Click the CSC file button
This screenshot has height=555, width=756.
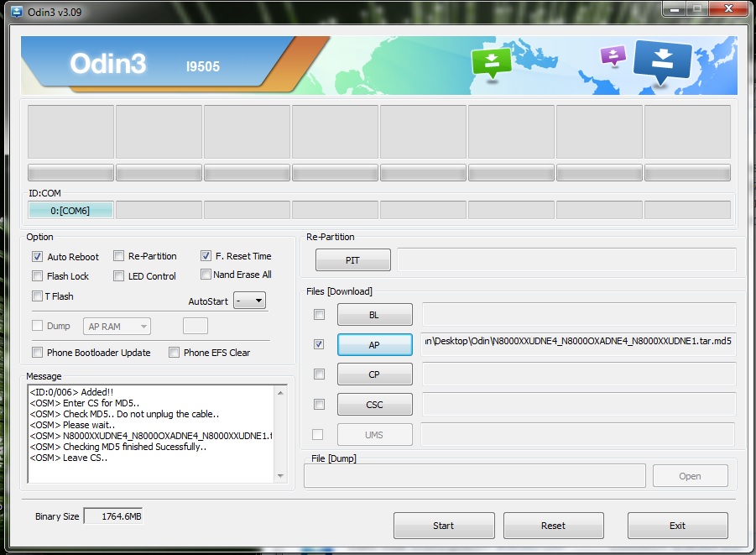pos(374,405)
